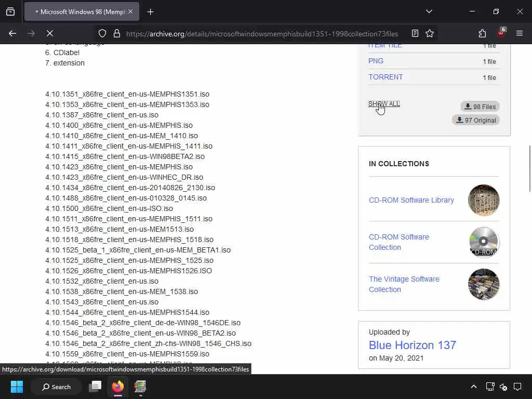Toggle reader view icon

[x=415, y=33]
